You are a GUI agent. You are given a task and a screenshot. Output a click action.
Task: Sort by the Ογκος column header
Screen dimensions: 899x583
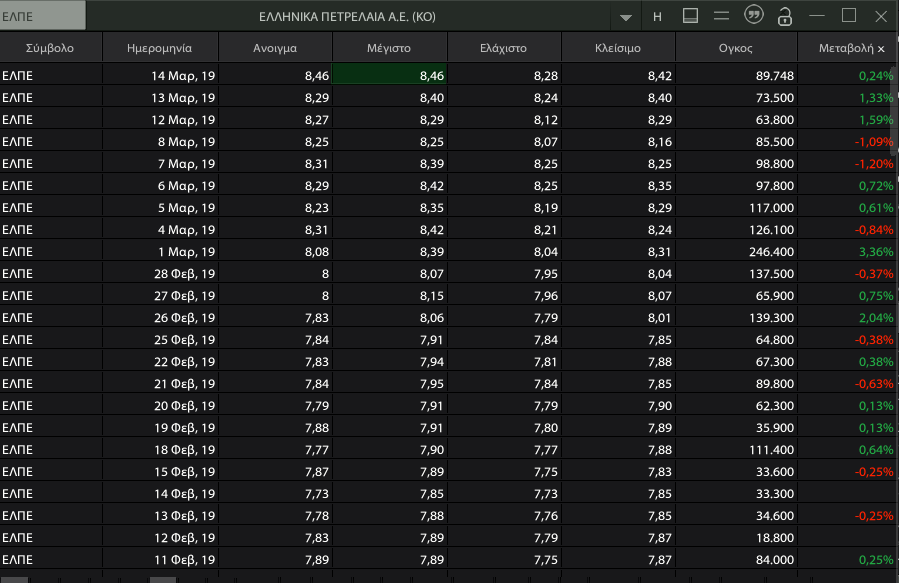tap(736, 48)
